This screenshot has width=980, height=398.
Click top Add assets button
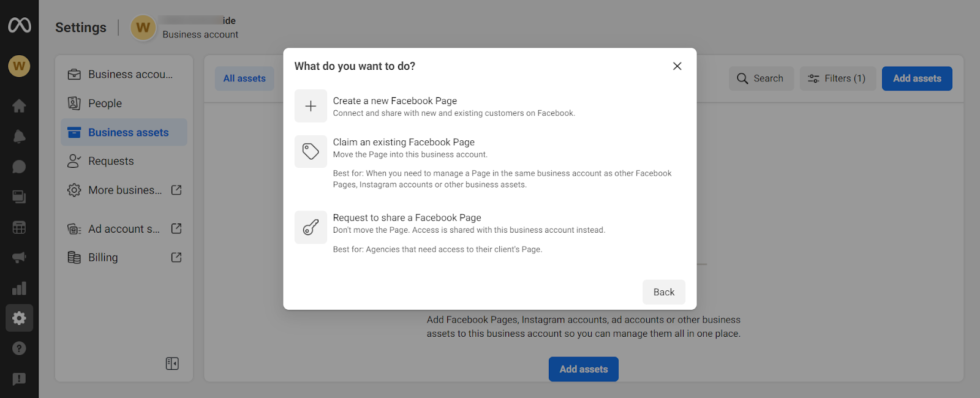917,78
